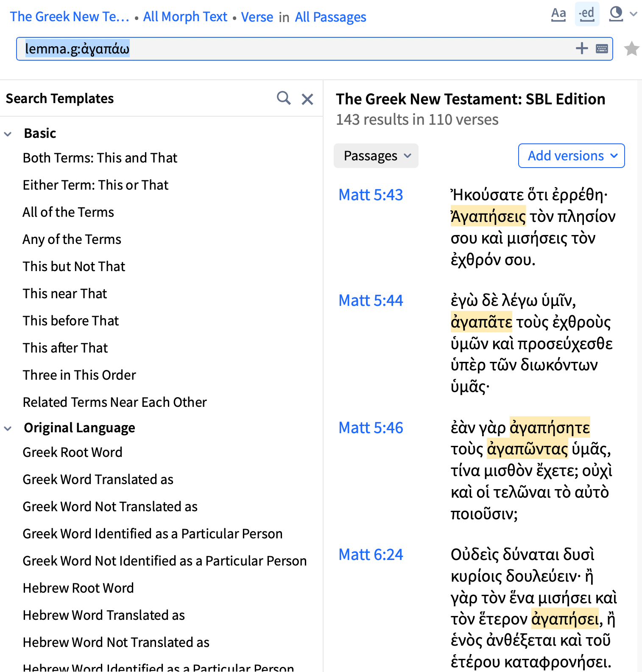Open the Matt 6:24 reference
Image resolution: width=642 pixels, height=672 pixels.
click(x=371, y=554)
